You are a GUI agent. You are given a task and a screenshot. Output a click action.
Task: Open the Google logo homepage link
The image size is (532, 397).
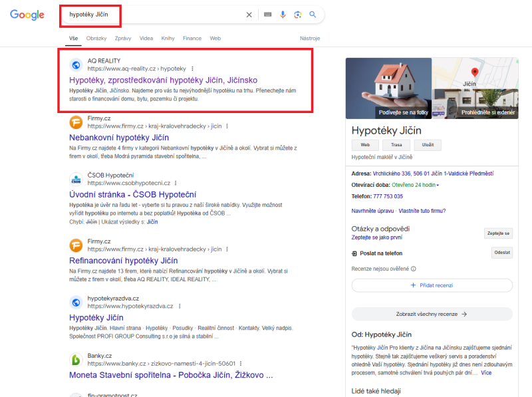click(x=27, y=15)
